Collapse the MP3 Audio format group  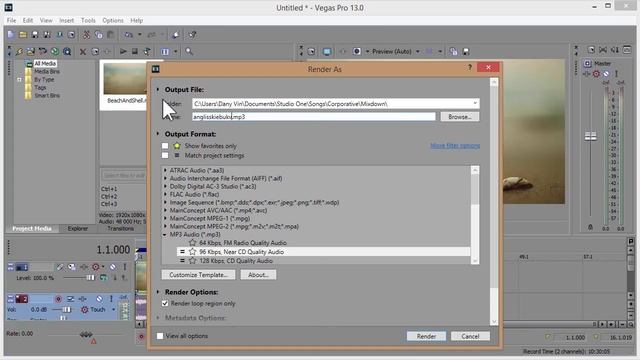coord(165,235)
